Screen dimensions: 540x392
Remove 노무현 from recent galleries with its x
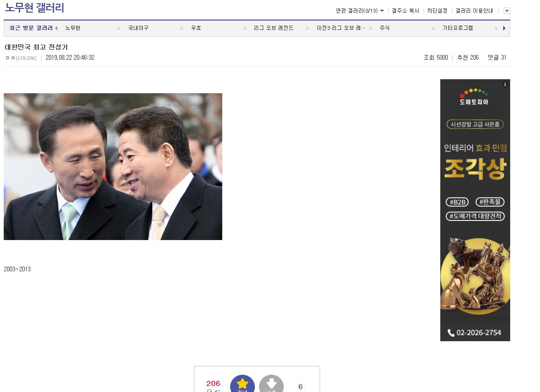coord(119,28)
